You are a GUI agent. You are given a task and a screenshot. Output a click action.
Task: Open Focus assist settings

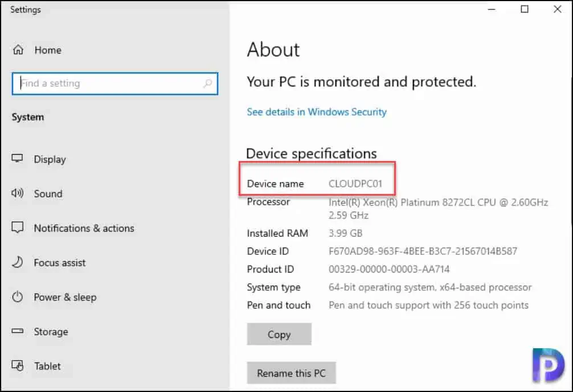click(x=60, y=262)
